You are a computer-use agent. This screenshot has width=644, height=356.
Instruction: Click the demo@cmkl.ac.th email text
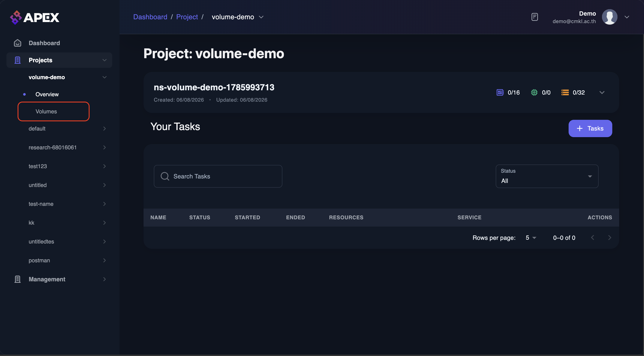pyautogui.click(x=574, y=21)
